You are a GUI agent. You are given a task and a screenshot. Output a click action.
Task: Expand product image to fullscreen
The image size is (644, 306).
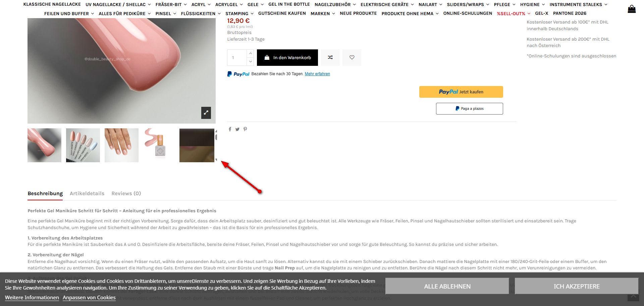click(x=206, y=113)
